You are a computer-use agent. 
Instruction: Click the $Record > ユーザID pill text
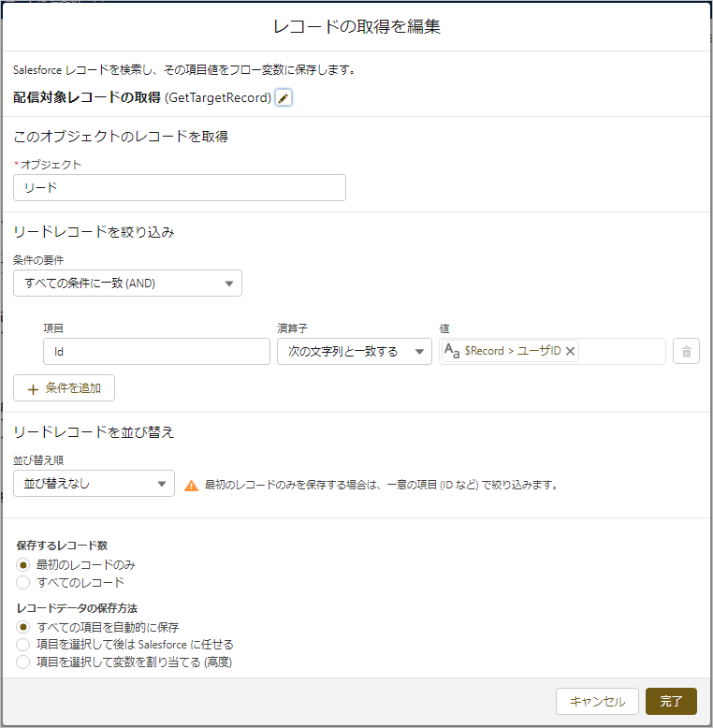[x=513, y=351]
